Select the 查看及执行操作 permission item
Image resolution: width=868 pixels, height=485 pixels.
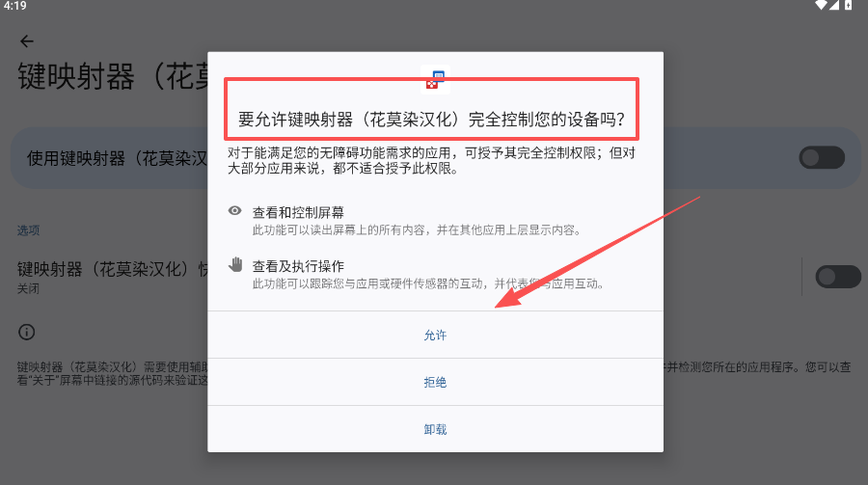[428, 274]
